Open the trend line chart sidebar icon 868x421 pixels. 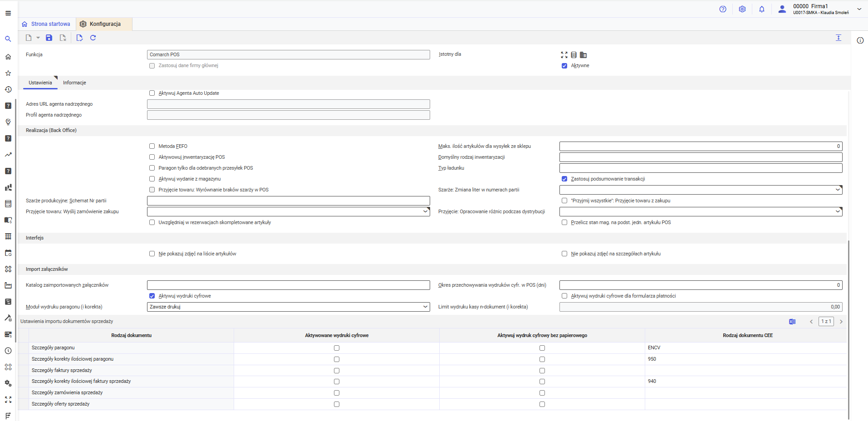8,155
